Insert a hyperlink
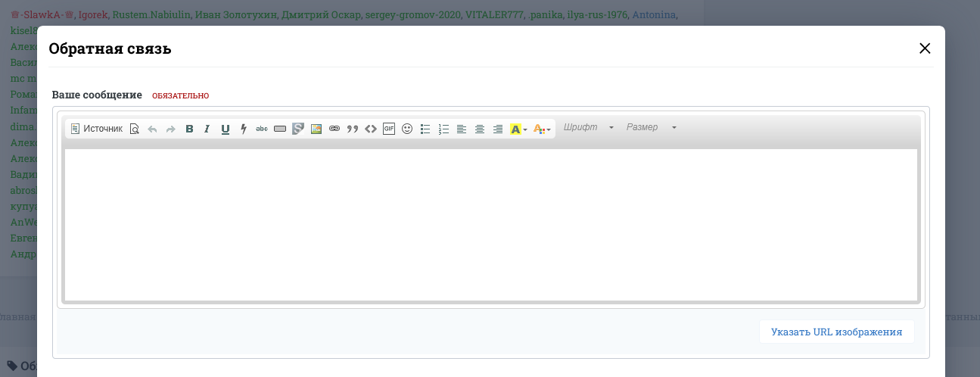 334,129
